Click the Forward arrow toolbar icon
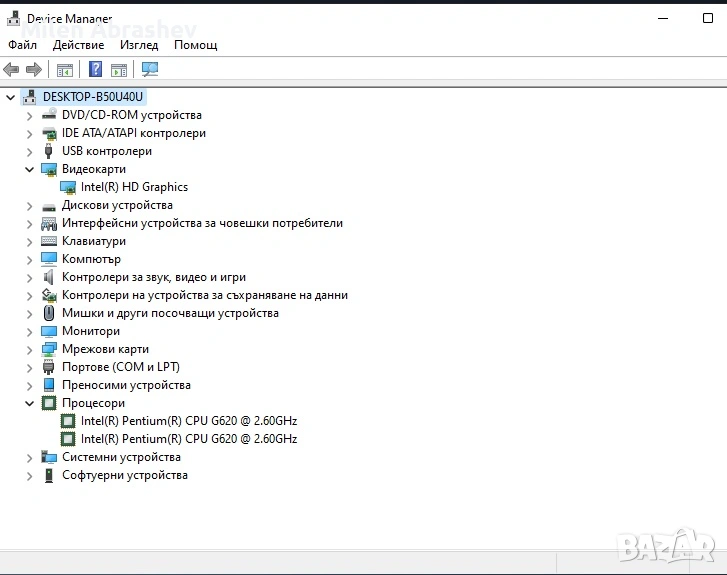Viewport: 727px width, 575px height. (x=33, y=69)
